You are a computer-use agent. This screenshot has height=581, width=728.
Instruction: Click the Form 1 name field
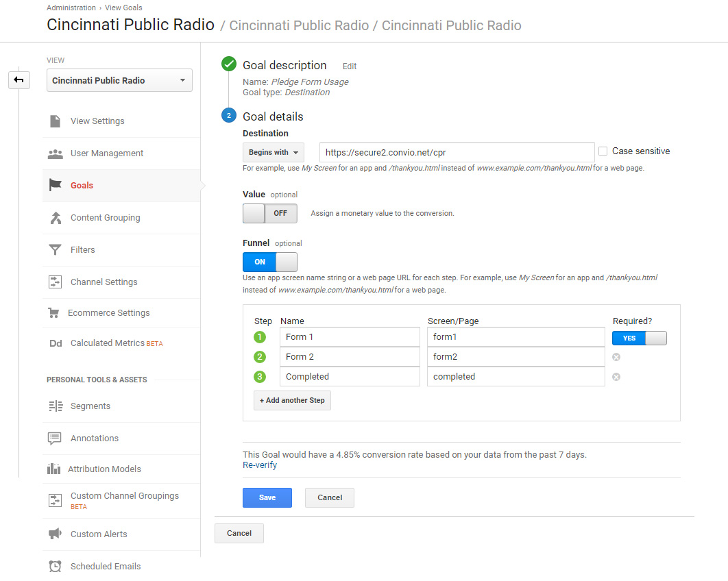coord(350,337)
